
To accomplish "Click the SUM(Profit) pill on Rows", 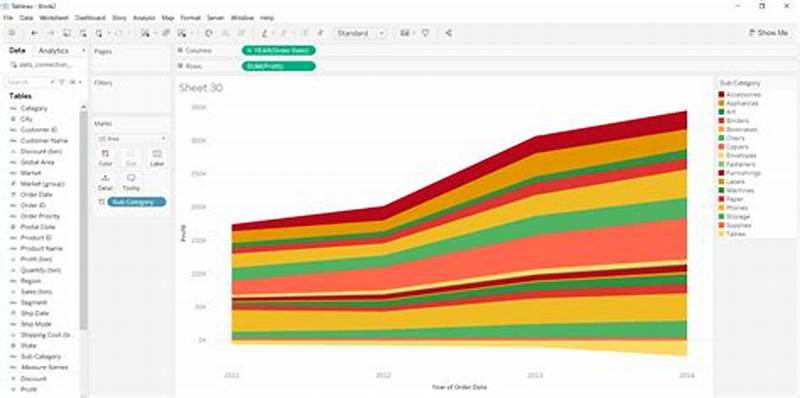I will 279,66.
